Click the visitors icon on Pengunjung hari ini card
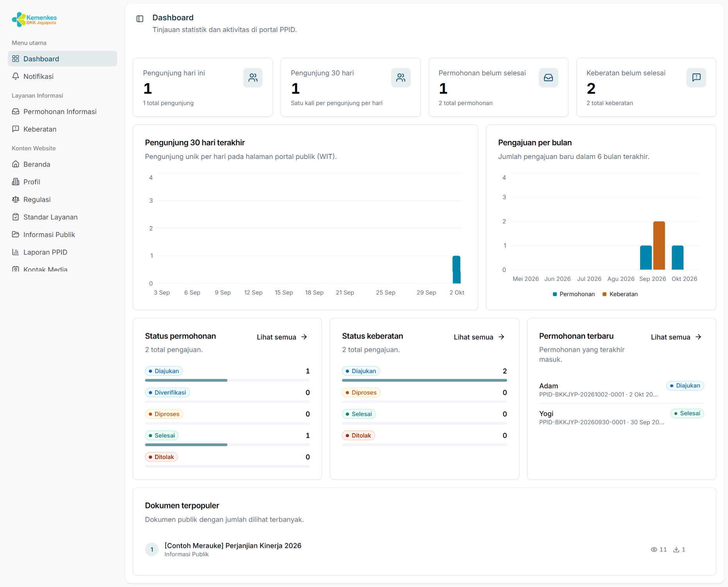728x587 pixels. (253, 78)
